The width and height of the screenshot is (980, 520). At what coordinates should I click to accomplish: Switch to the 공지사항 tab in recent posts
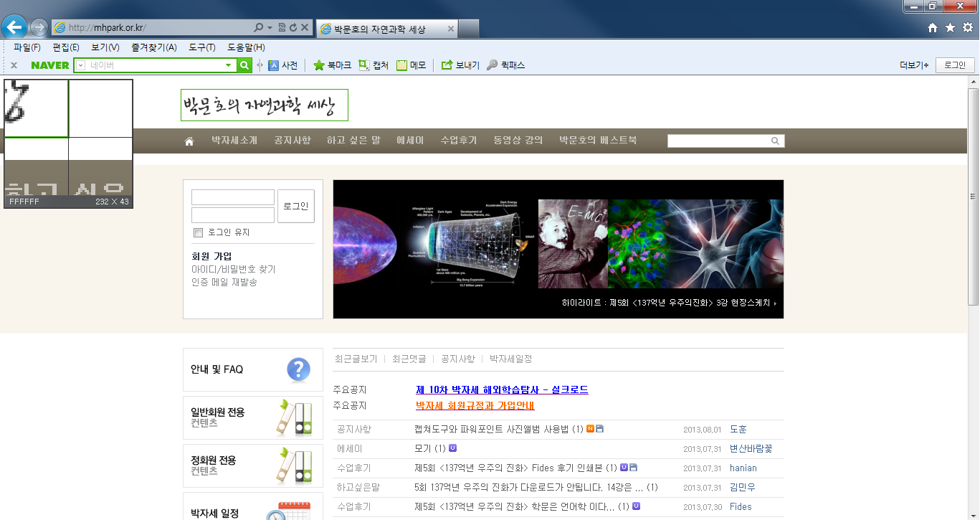point(457,359)
